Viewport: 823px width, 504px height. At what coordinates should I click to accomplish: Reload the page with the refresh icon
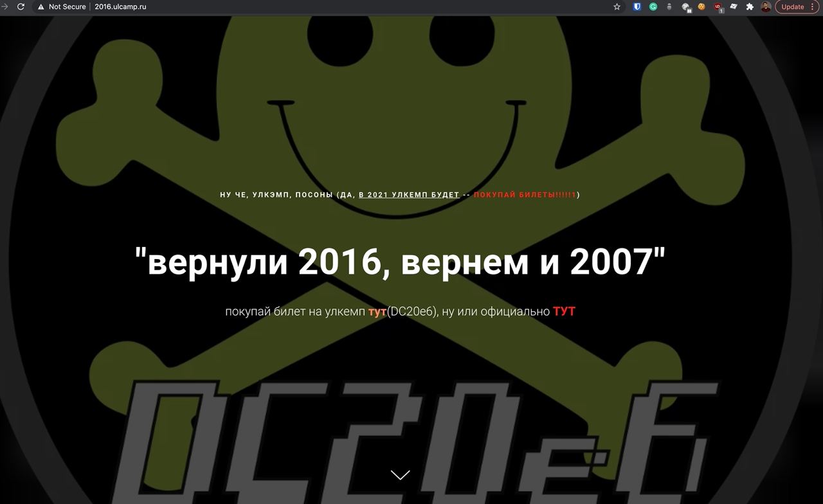tap(21, 6)
